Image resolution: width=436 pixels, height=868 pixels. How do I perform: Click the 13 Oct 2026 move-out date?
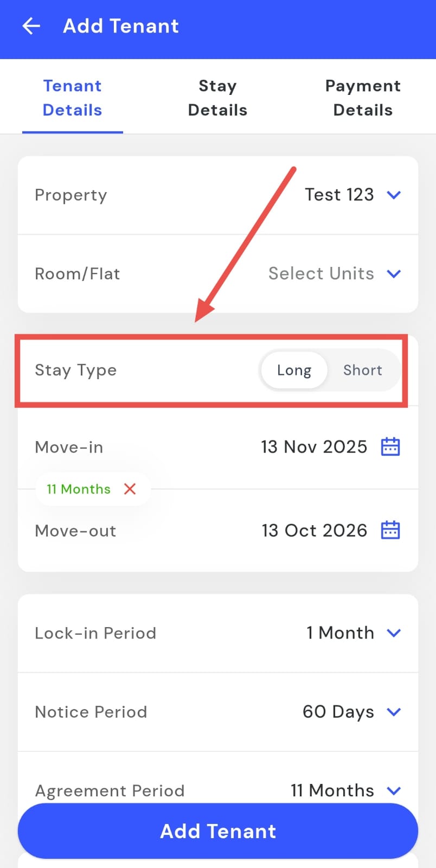(314, 530)
